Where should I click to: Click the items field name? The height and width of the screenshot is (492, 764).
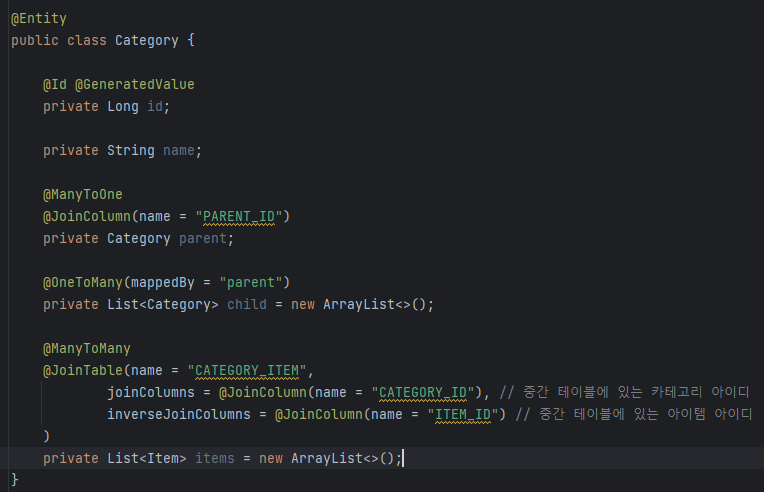[214, 458]
